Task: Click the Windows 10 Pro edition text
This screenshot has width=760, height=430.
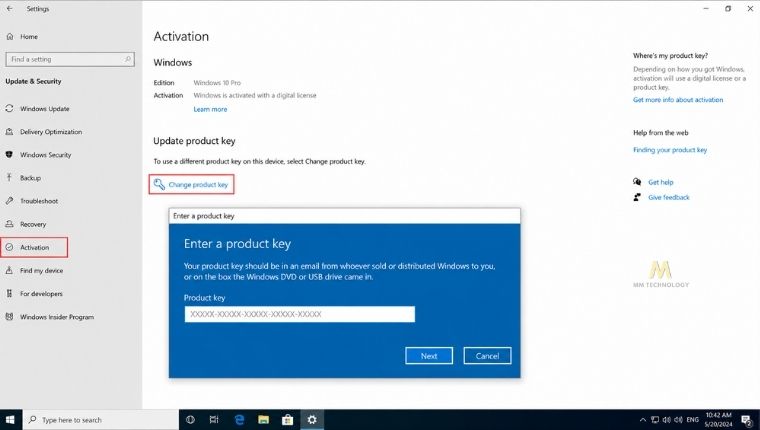Action: point(217,83)
